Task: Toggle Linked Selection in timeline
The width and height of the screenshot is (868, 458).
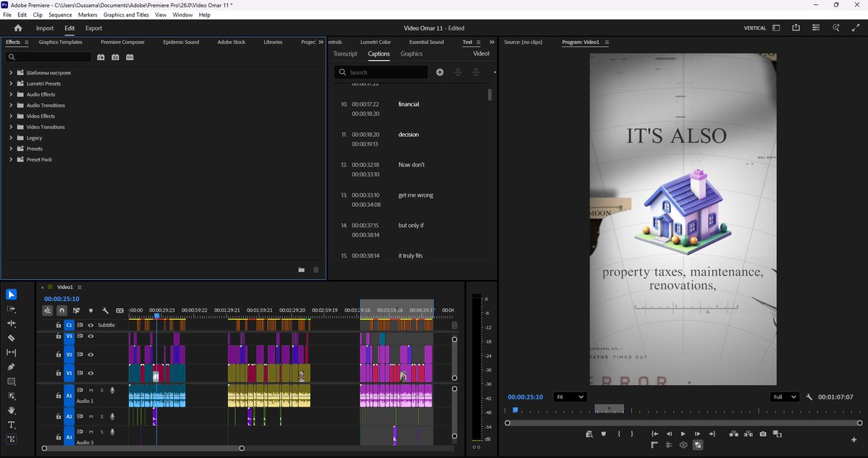Action: pyautogui.click(x=77, y=311)
